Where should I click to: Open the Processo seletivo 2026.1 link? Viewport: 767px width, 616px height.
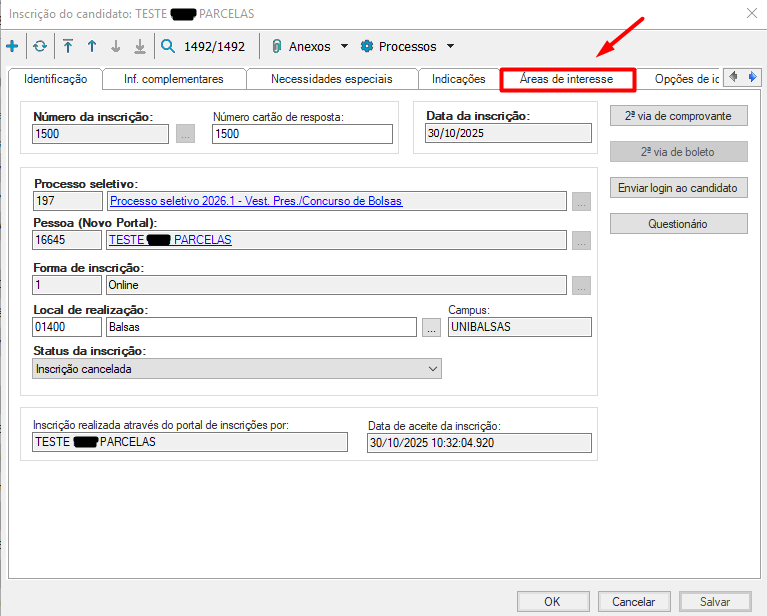tap(256, 201)
